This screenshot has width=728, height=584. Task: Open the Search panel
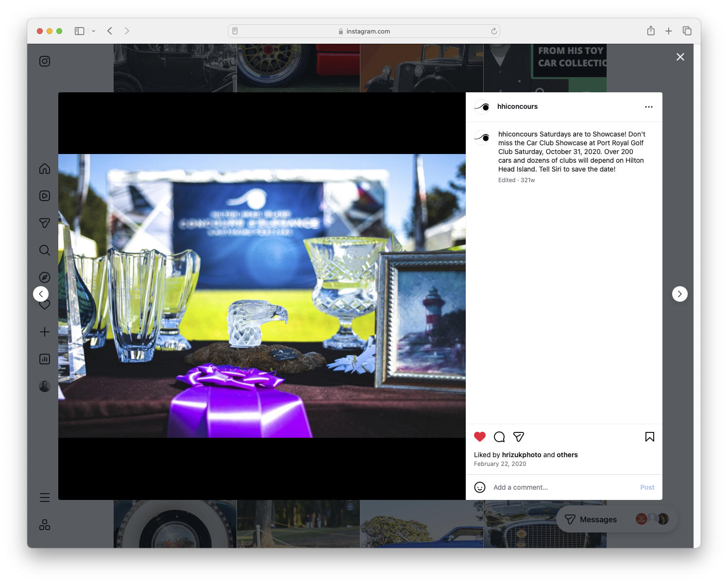coord(44,250)
